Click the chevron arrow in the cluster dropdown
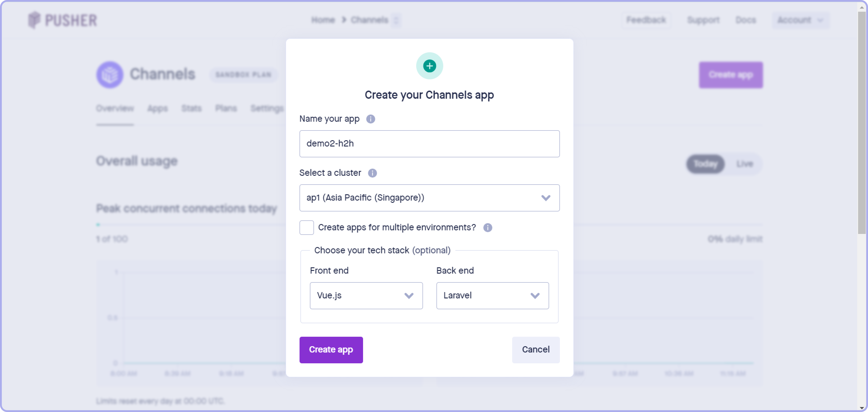This screenshot has width=868, height=412. coord(545,198)
